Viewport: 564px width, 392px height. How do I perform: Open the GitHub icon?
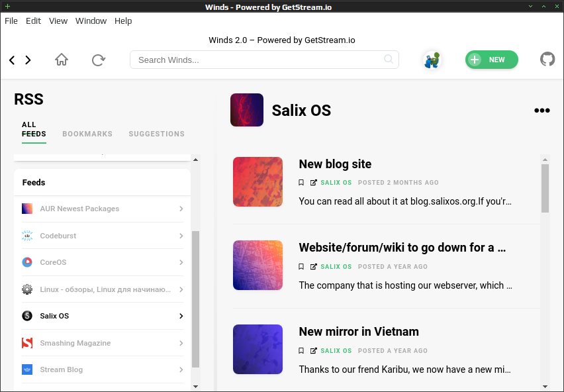(x=547, y=60)
